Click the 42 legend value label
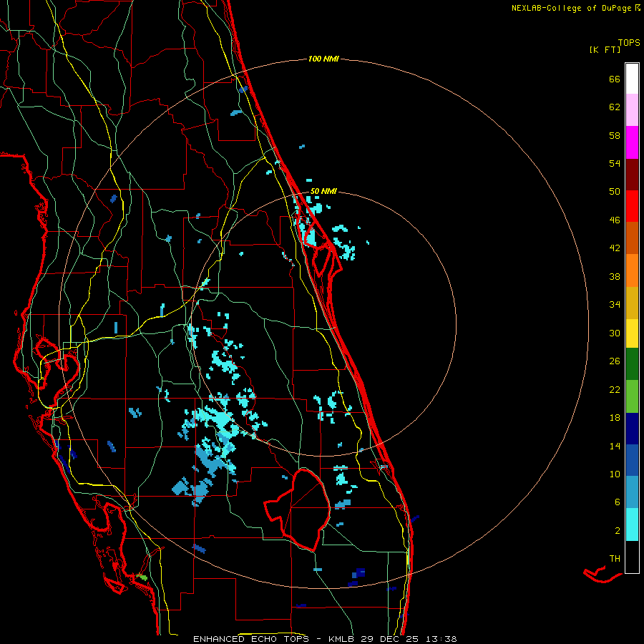The image size is (644, 644). [615, 248]
